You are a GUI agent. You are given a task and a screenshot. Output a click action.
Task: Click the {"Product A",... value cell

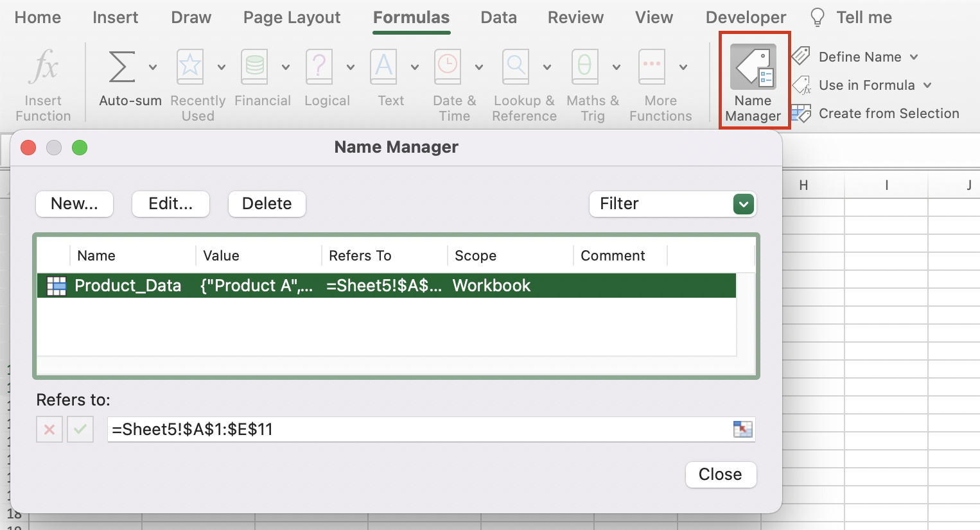tap(257, 286)
